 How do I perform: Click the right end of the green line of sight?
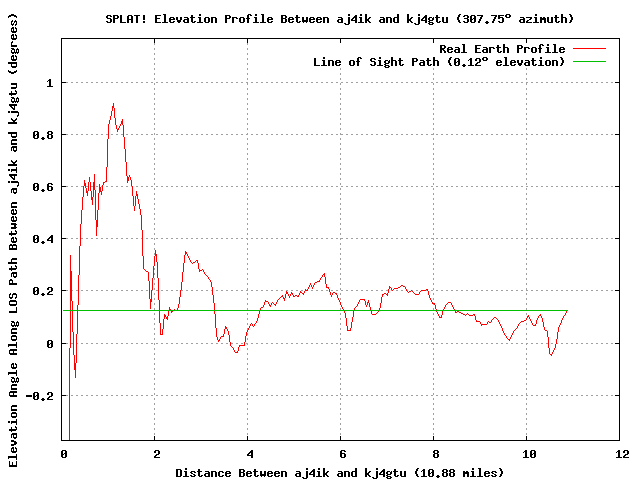point(567,311)
